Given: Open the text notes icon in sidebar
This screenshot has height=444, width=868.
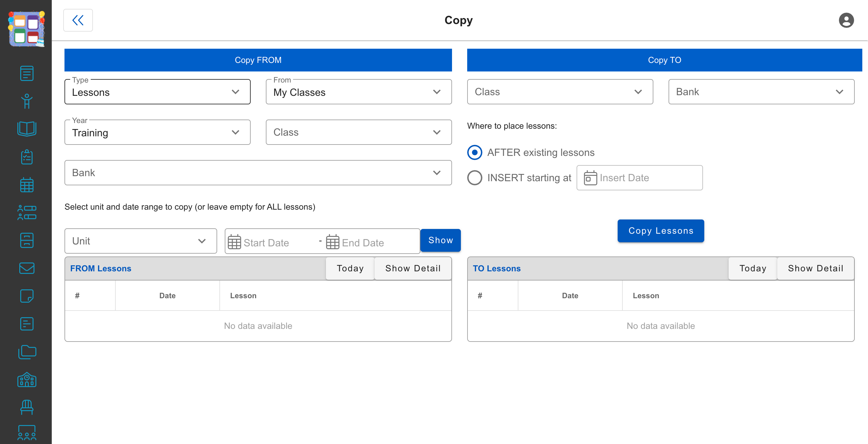Looking at the screenshot, I should coord(27,324).
